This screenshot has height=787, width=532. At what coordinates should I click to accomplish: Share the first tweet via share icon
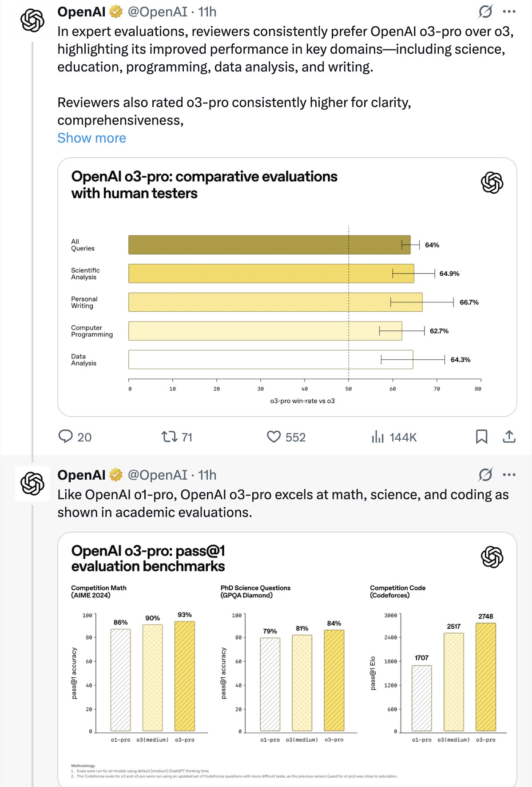coord(509,437)
